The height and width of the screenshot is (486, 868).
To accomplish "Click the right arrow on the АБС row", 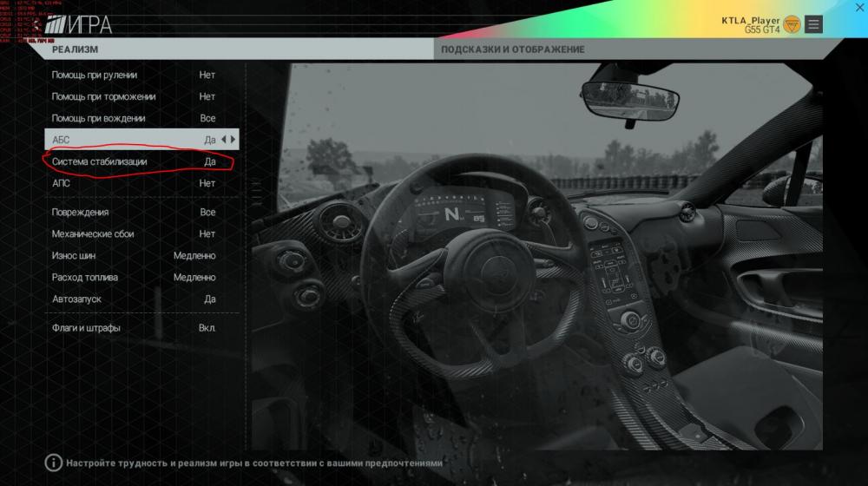I will click(x=233, y=140).
